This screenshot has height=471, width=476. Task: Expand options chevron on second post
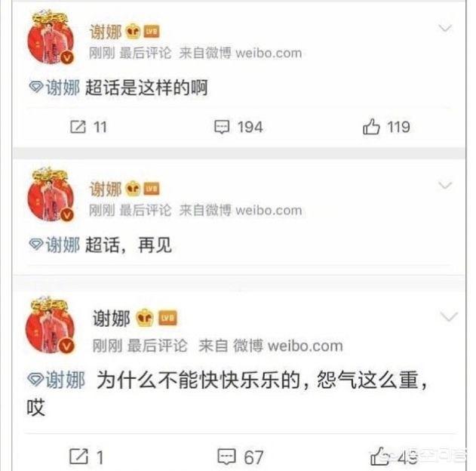tap(445, 185)
